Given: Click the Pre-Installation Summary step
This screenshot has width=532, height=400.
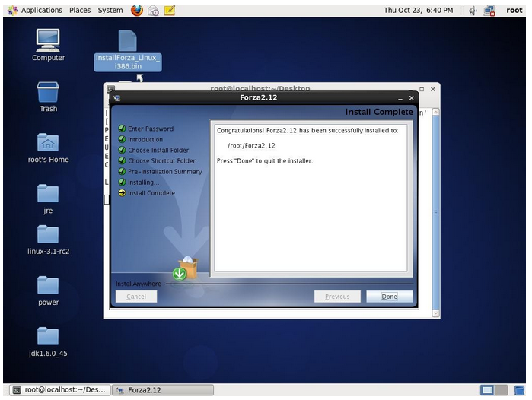Looking at the screenshot, I should [x=165, y=172].
